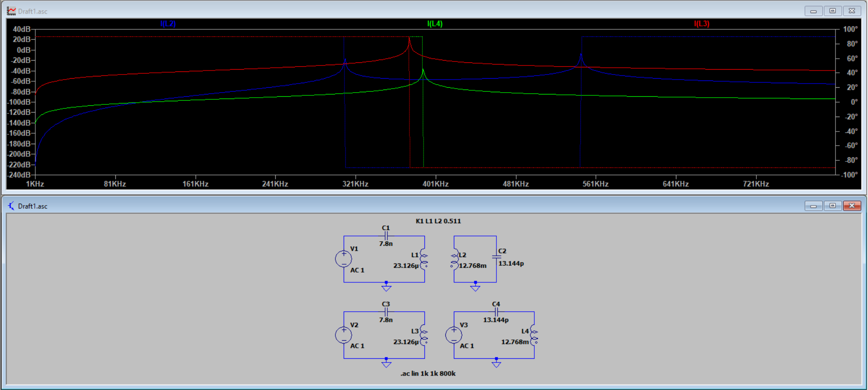
Task: Click the 13.144p value of C2
Action: coord(511,263)
